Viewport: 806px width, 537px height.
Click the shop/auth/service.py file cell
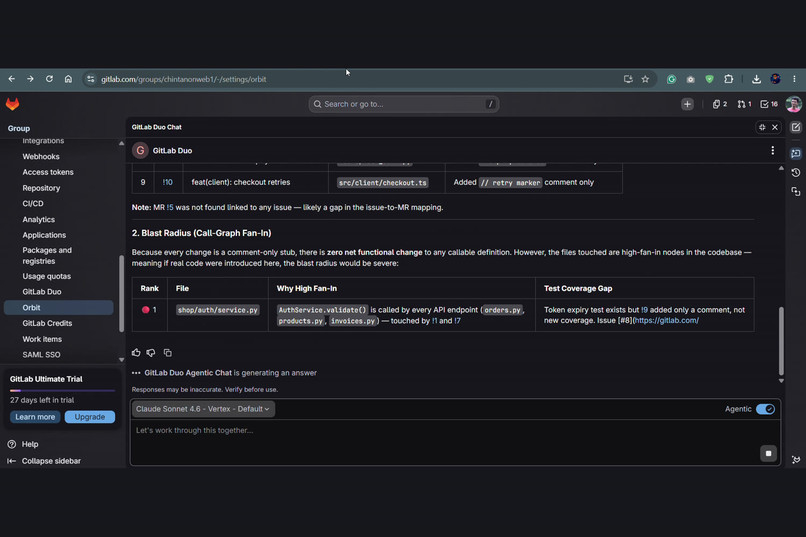click(x=217, y=310)
